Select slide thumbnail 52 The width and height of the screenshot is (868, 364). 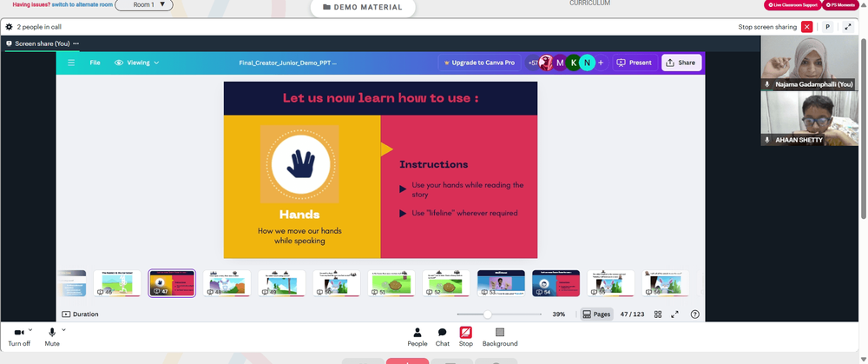[x=446, y=283]
